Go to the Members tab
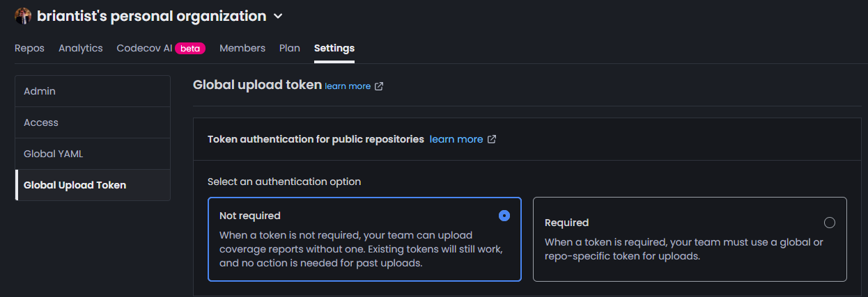Screen dimensions: 868x297 [x=242, y=49]
